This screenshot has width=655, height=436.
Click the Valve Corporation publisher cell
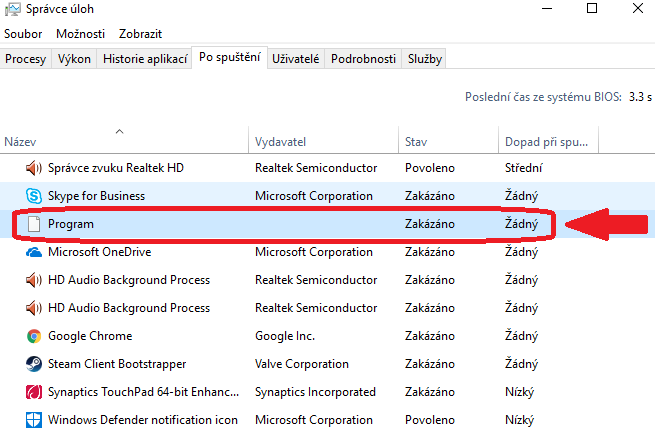tap(302, 364)
